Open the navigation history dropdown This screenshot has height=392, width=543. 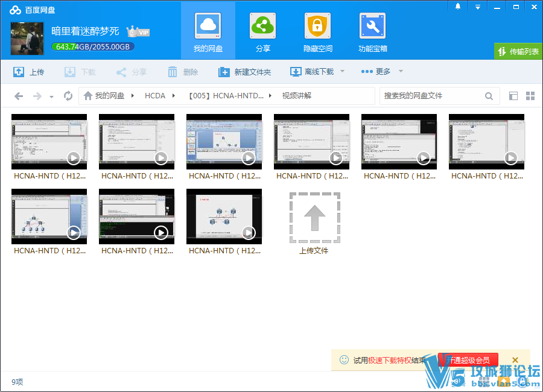[x=52, y=97]
